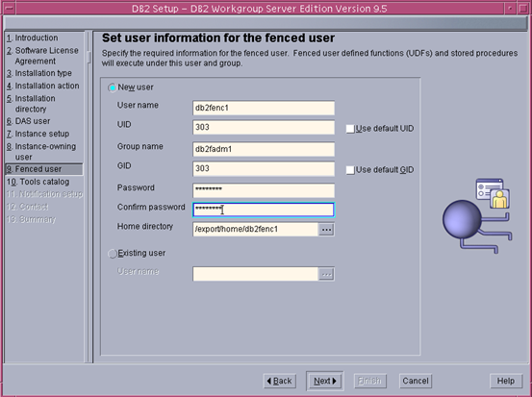Go to step 4 Installation action
The image size is (532, 397).
point(42,86)
